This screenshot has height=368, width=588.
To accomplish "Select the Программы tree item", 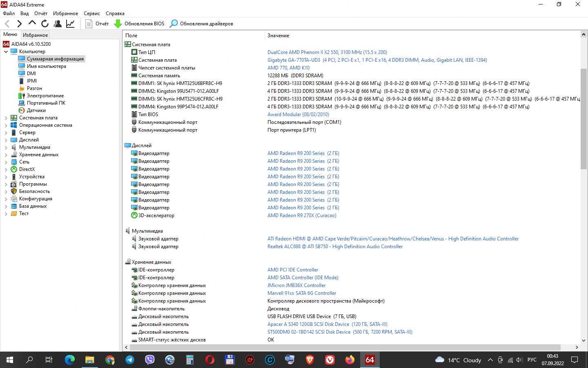I will tap(33, 184).
